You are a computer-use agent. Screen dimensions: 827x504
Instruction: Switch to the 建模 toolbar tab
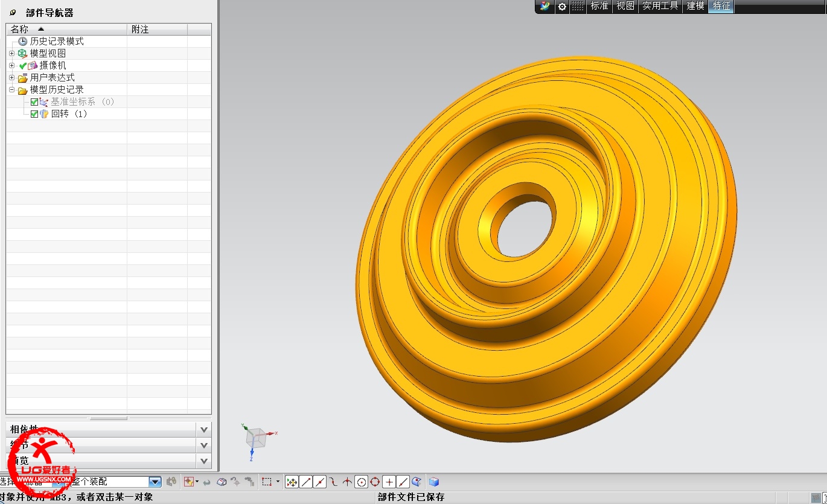pos(695,6)
